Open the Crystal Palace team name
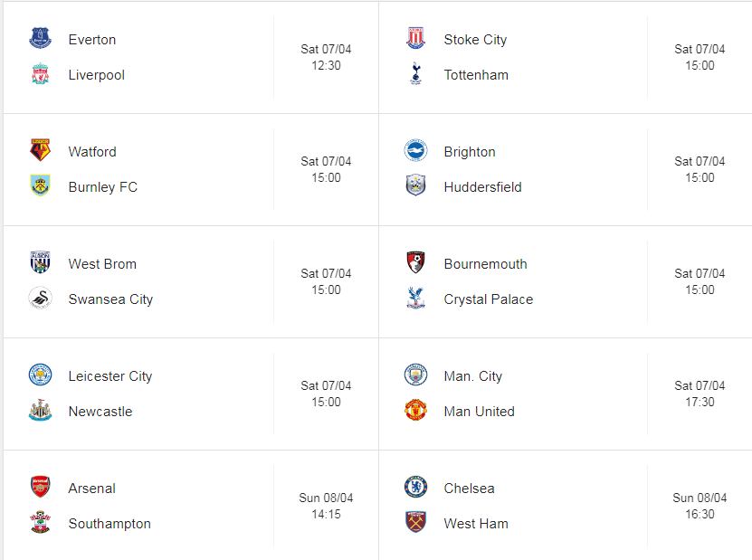Viewport: 752px width, 560px height. (489, 299)
